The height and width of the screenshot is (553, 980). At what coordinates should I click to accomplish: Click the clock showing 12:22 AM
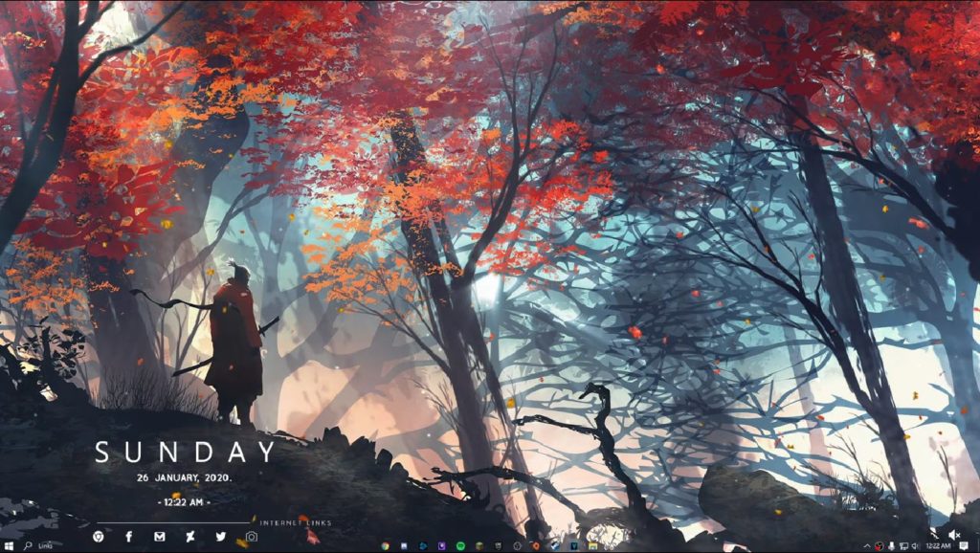938,545
